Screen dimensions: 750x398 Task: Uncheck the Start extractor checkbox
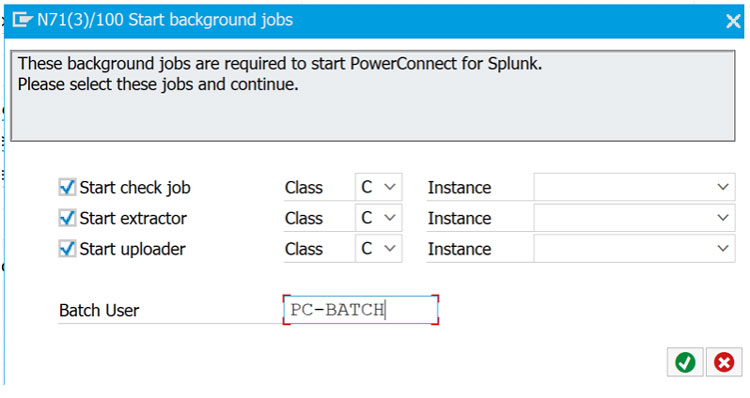click(67, 218)
